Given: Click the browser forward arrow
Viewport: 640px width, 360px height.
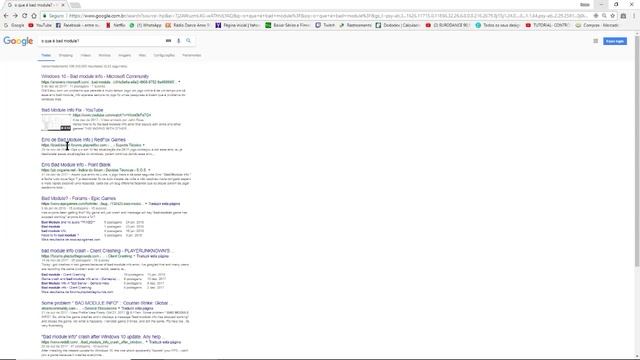Looking at the screenshot, I should [15, 16].
